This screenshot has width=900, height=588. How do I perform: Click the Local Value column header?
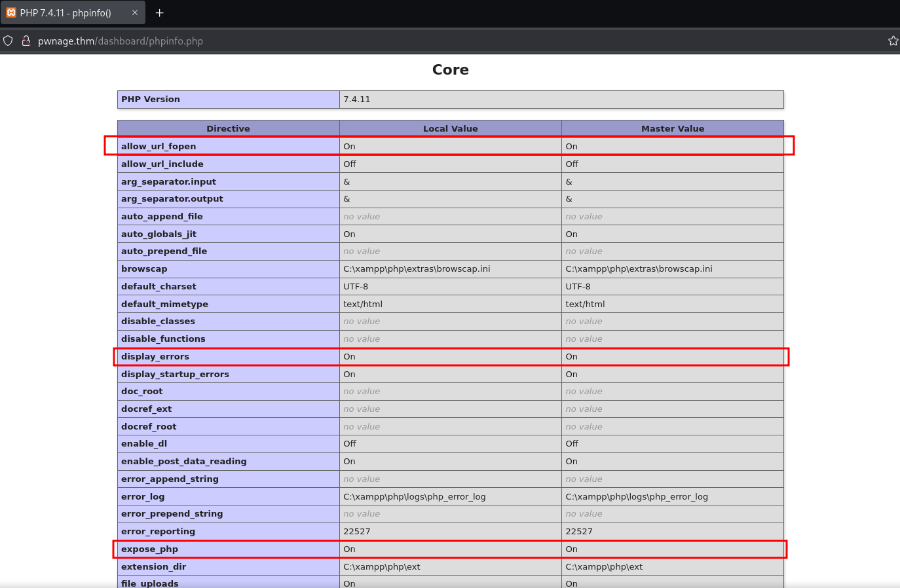450,128
